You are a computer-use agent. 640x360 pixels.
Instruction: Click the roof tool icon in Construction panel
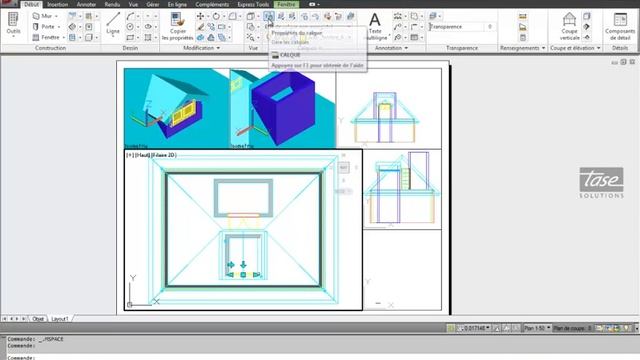pyautogui.click(x=72, y=27)
